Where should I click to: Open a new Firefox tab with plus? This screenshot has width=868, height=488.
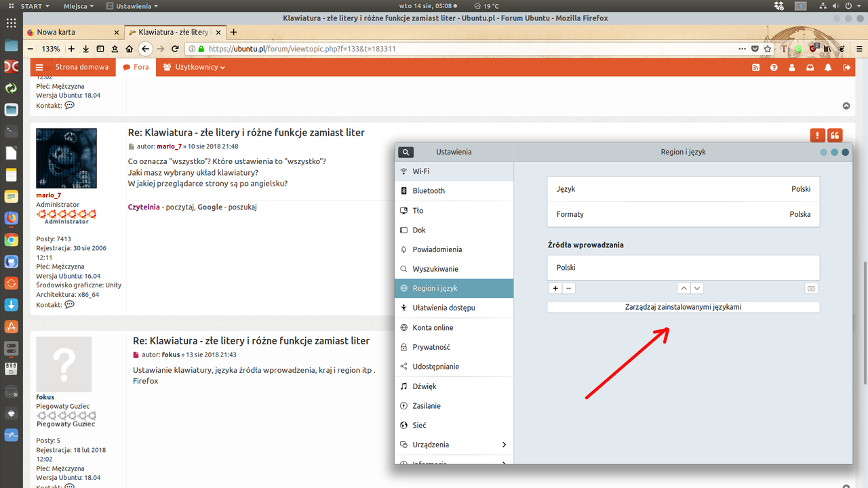click(x=234, y=32)
